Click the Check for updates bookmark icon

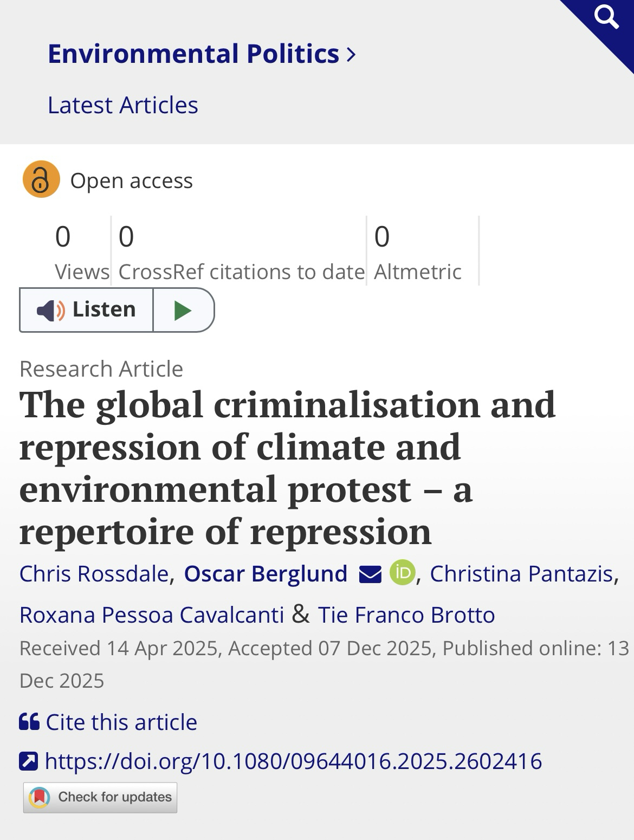point(39,797)
